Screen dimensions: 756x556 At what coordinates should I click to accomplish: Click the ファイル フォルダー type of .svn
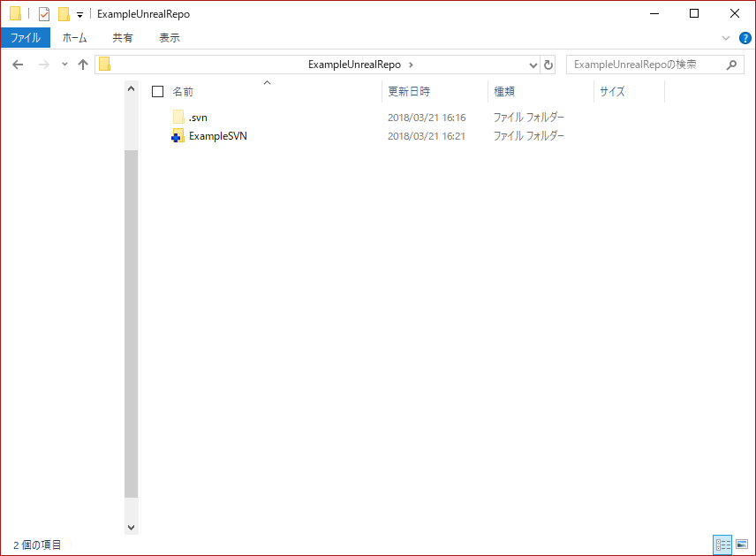528,118
